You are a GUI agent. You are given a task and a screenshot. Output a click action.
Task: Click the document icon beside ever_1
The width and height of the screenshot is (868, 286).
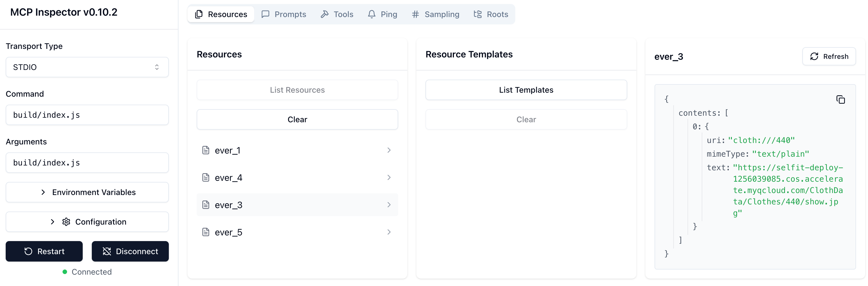(205, 150)
